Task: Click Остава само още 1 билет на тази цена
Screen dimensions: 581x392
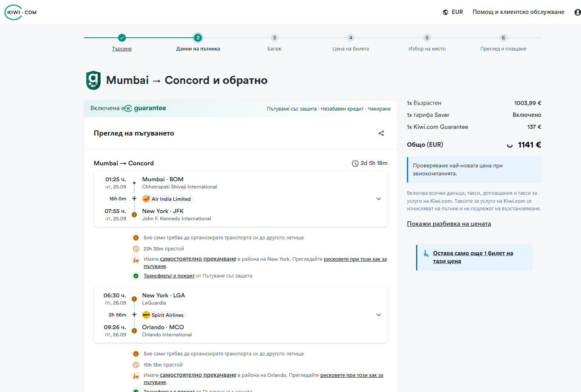Action: 473,258
